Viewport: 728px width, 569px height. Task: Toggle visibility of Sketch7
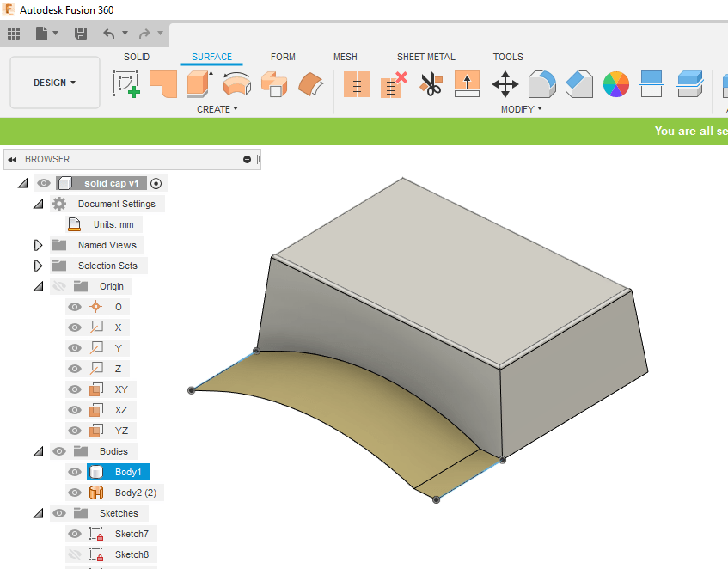pyautogui.click(x=75, y=533)
